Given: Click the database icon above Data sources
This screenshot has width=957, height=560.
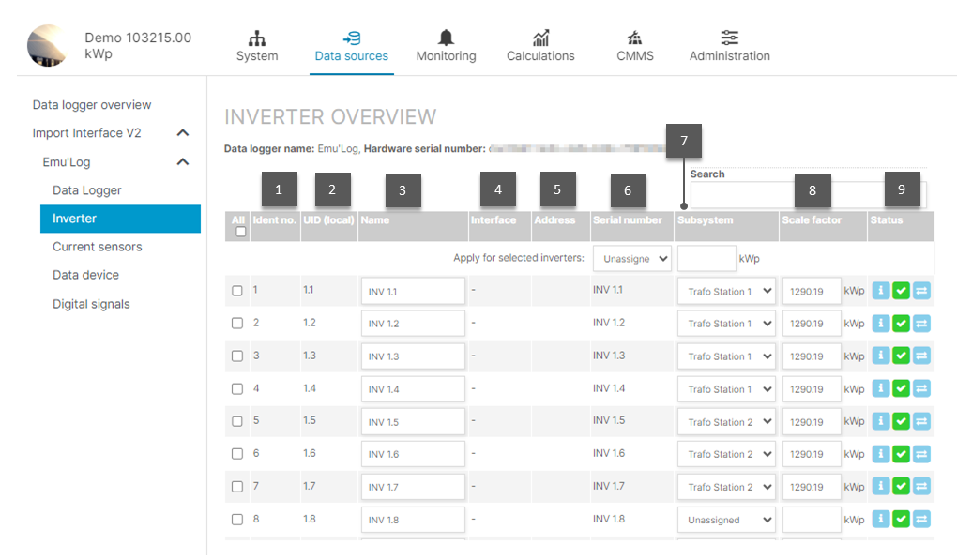Looking at the screenshot, I should (x=351, y=39).
